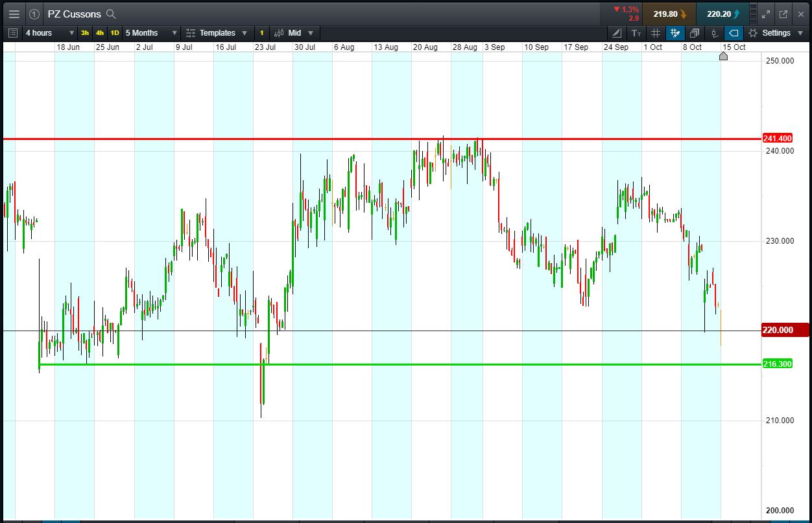
Task: Click the candlestick pattern tool icon
Action: [714, 33]
